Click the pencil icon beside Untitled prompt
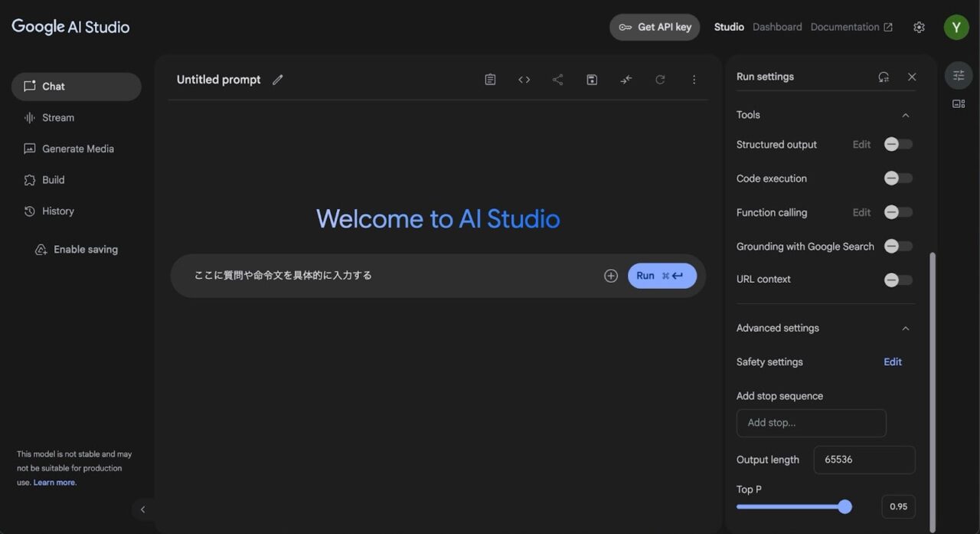 [277, 80]
